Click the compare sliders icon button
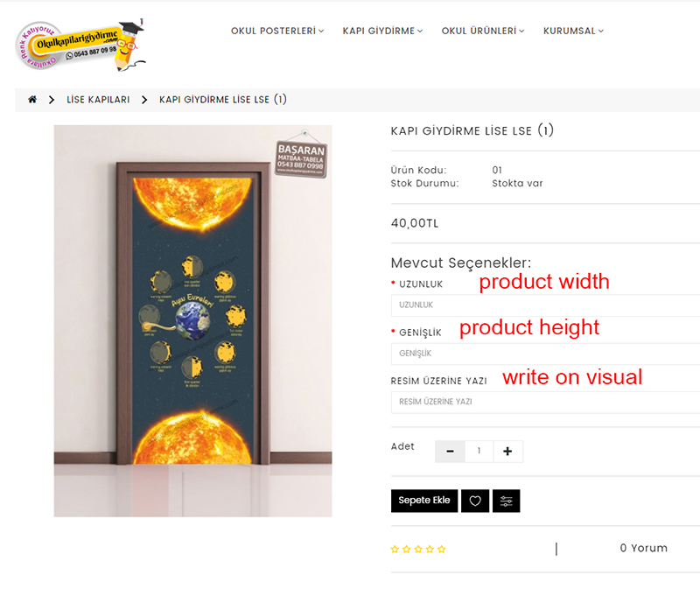This screenshot has width=700, height=589. pyautogui.click(x=507, y=501)
